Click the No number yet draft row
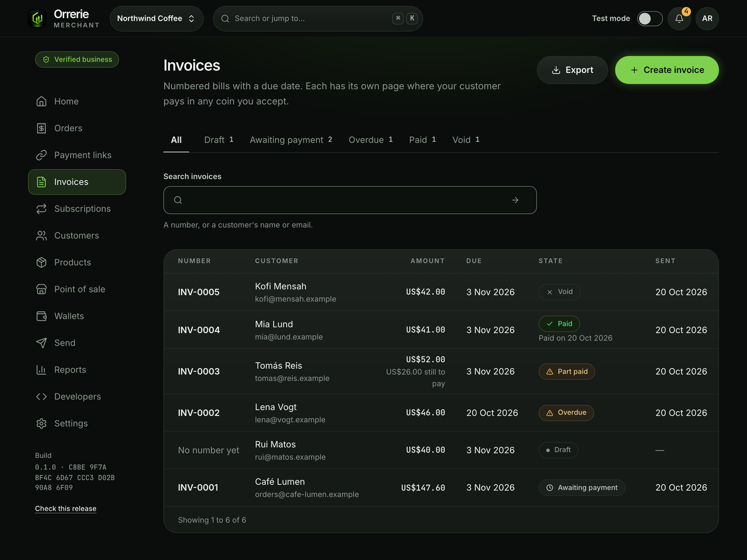Image resolution: width=747 pixels, height=560 pixels. 441,450
